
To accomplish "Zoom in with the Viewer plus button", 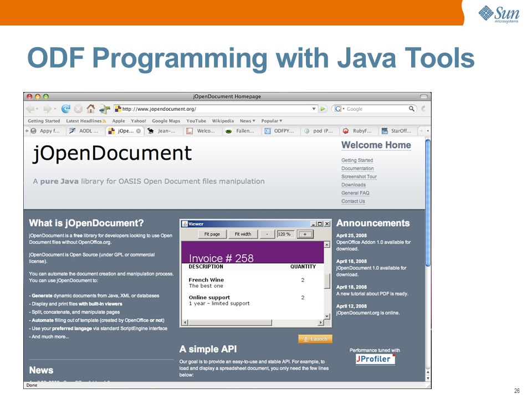I will pos(305,234).
